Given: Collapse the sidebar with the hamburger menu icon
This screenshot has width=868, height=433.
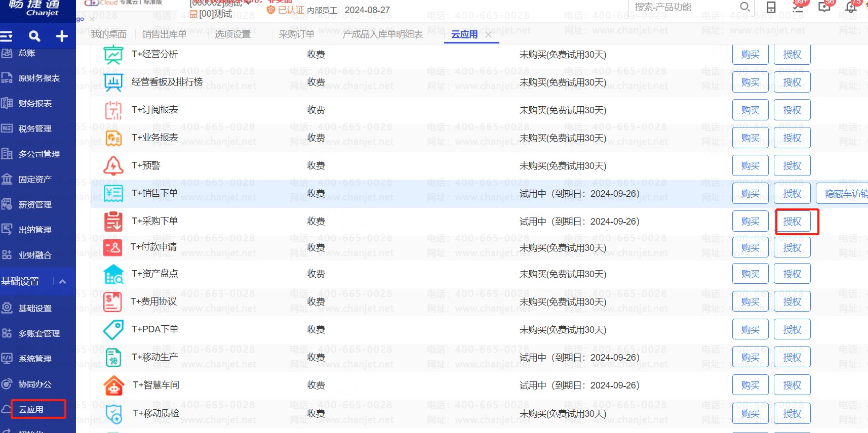Looking at the screenshot, I should tap(7, 36).
